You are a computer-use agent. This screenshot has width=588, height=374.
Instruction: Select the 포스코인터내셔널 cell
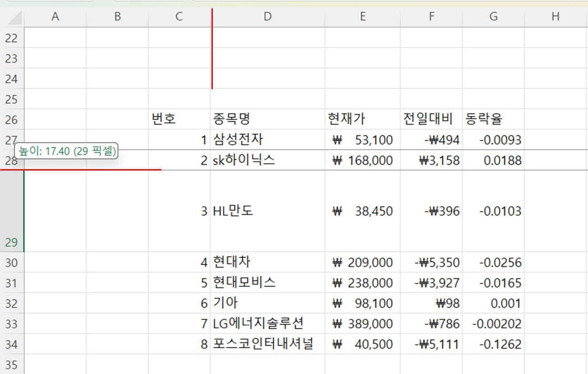tap(267, 344)
